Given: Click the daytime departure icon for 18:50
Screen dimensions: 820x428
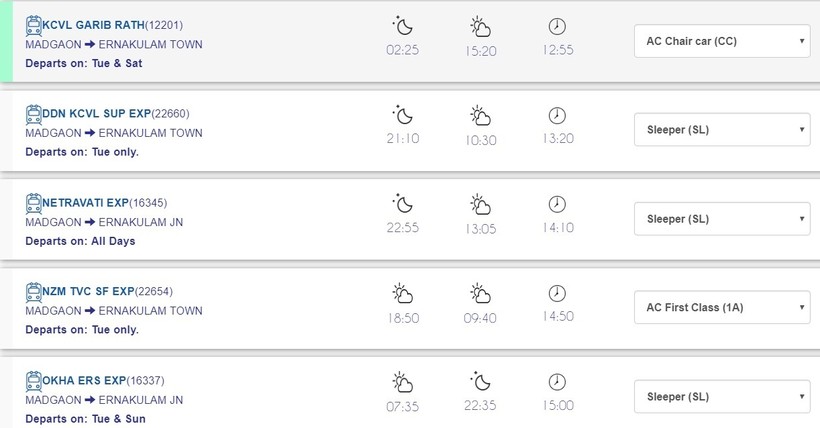Looking at the screenshot, I should click(402, 293).
